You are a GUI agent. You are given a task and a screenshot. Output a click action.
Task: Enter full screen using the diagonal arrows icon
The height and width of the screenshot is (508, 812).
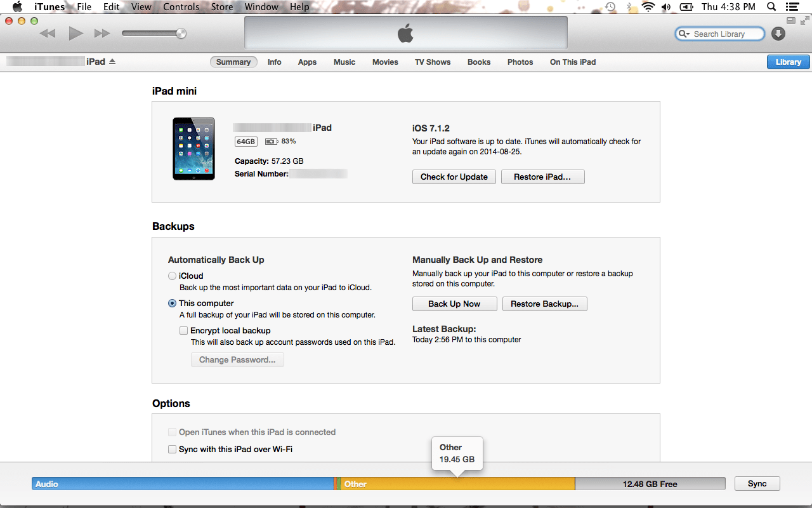(x=804, y=20)
